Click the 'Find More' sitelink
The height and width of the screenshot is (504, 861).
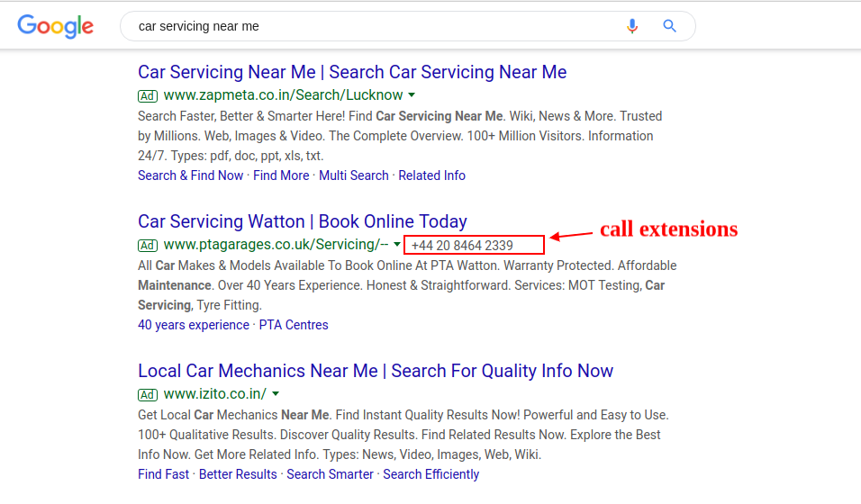281,175
